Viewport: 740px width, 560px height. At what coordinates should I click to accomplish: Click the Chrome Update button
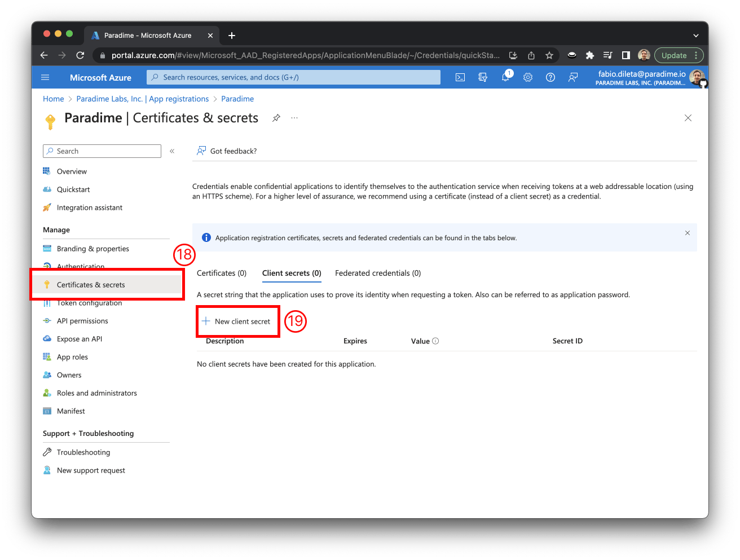pos(674,55)
